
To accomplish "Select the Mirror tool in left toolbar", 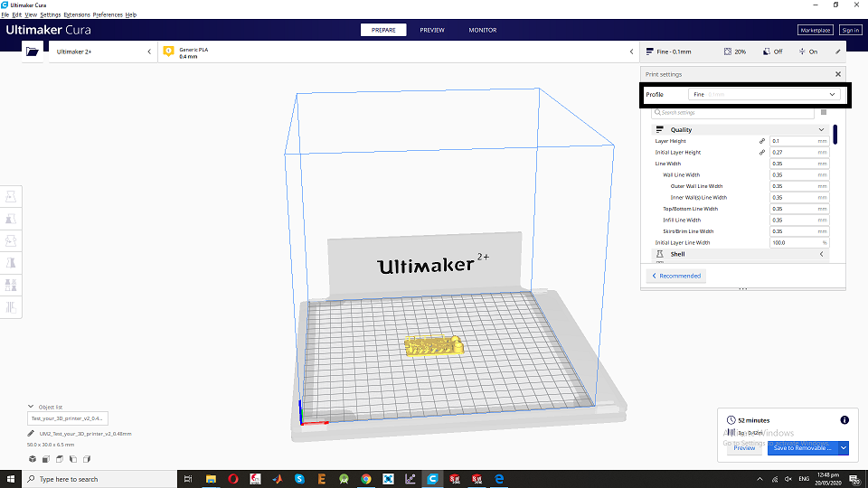I will click(x=11, y=263).
